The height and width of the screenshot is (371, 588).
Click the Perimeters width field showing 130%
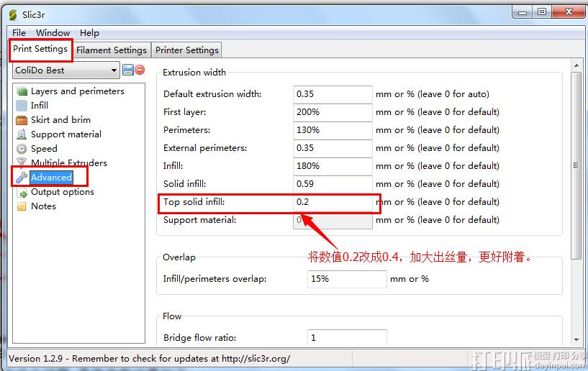pyautogui.click(x=333, y=130)
